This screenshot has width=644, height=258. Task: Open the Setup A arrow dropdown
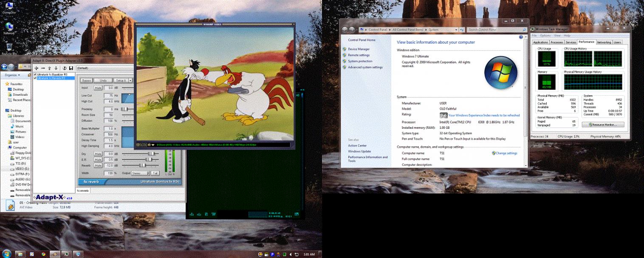pos(130,80)
